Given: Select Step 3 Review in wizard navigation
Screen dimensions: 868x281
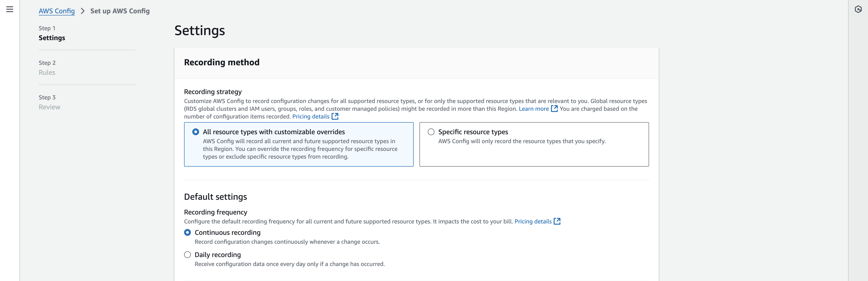Looking at the screenshot, I should [x=50, y=107].
